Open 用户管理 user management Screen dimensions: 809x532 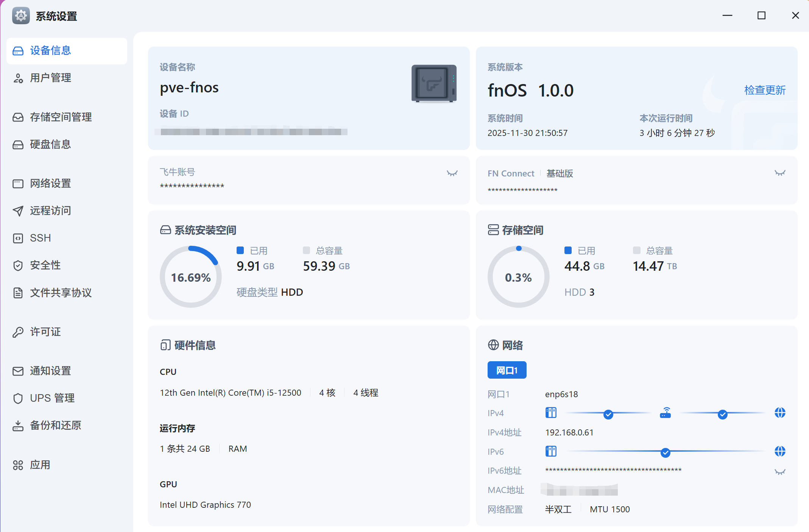click(x=50, y=78)
